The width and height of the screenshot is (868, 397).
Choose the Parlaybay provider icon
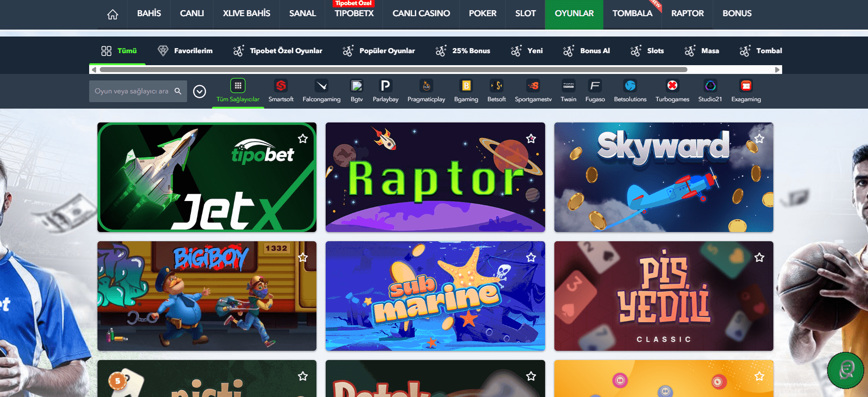pos(385,86)
